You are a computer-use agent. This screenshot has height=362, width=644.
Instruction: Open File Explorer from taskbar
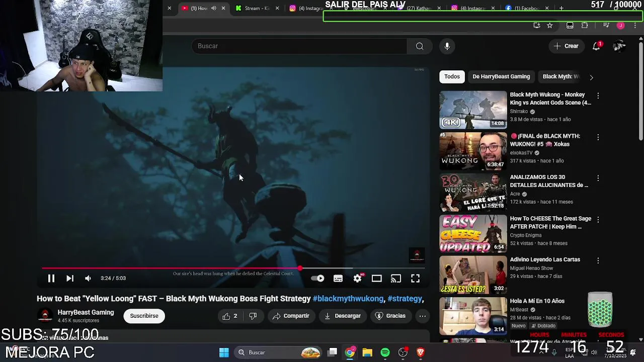[367, 352]
